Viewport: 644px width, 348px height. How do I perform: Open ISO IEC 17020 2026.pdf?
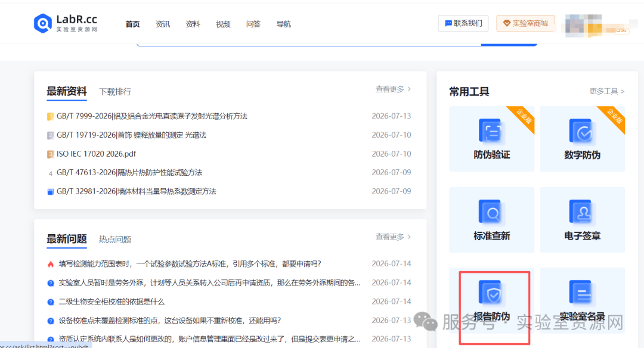tap(96, 154)
